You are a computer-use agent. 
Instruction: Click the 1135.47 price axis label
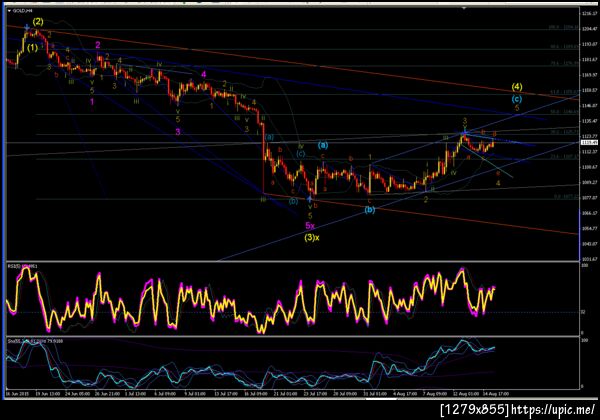[589, 121]
